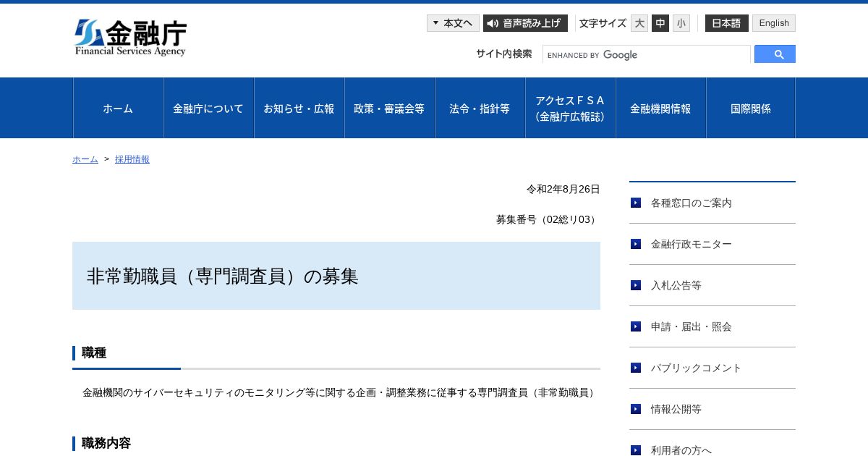Click the ホーム breadcrumb link
Viewport: 868px width, 456px height.
[x=85, y=159]
